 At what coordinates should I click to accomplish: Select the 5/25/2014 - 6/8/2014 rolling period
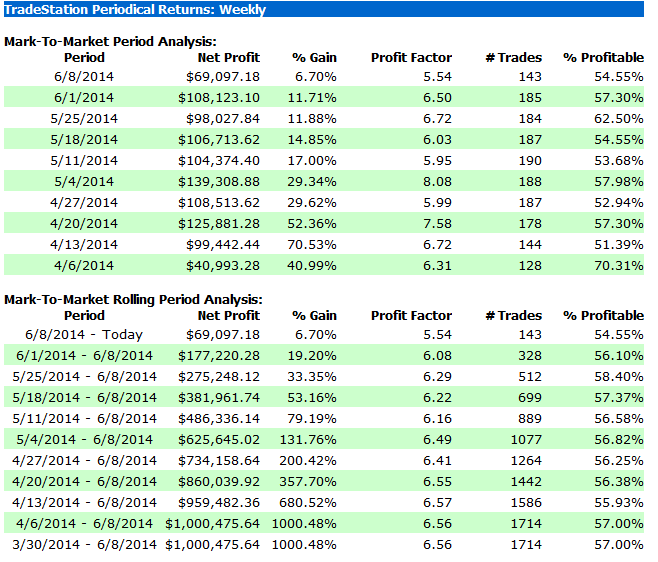coord(84,377)
